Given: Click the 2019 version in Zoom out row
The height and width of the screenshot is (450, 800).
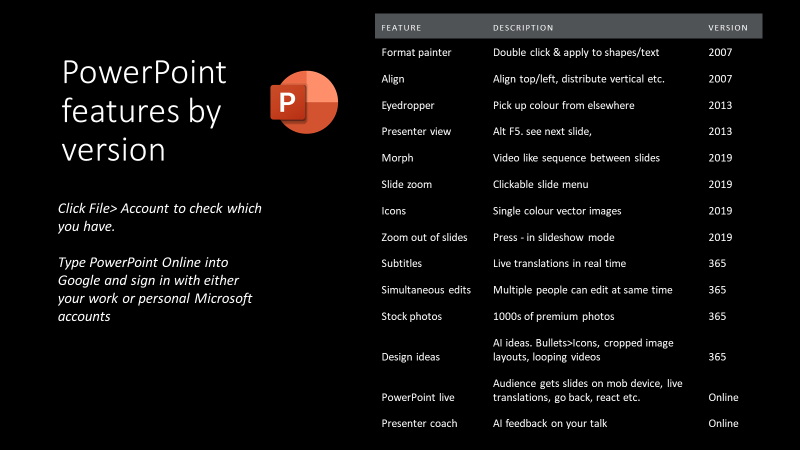Looking at the screenshot, I should [x=720, y=237].
